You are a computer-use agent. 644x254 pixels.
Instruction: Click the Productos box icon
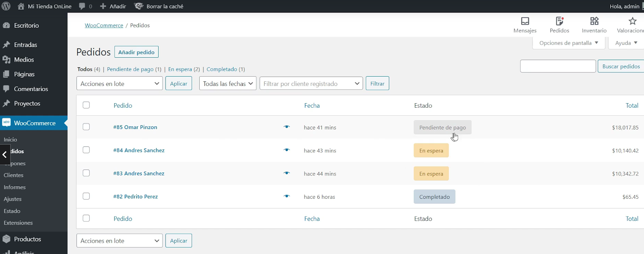[x=6, y=239]
